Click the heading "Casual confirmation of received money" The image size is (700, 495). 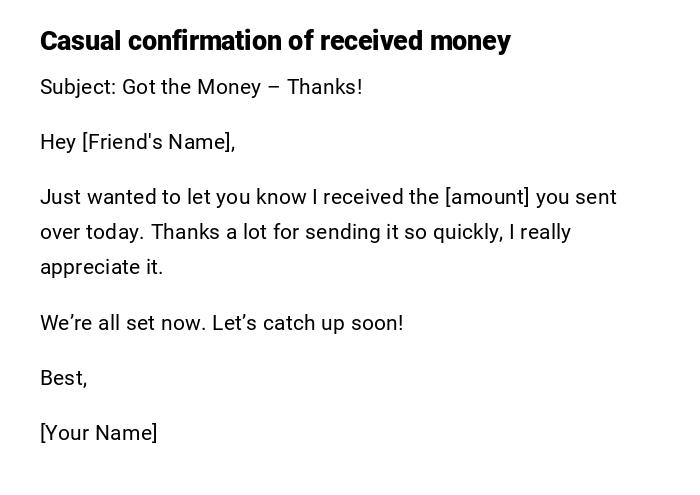click(x=275, y=41)
